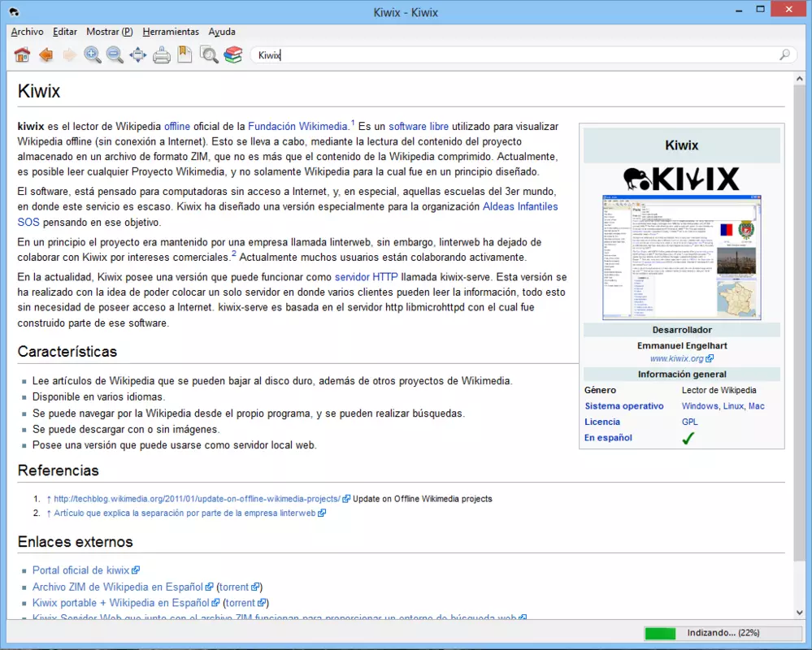Toggle fullscreen with the four-arrow icon
Image resolution: width=812 pixels, height=650 pixels.
click(137, 55)
